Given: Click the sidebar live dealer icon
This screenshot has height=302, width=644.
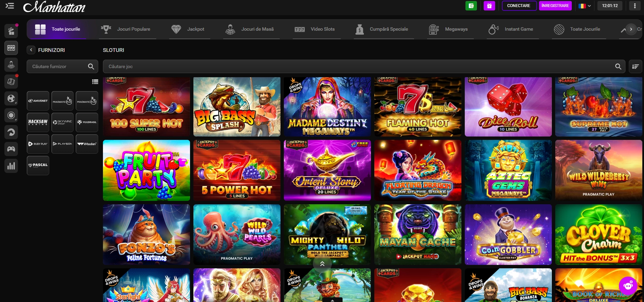Looking at the screenshot, I should pos(11,65).
